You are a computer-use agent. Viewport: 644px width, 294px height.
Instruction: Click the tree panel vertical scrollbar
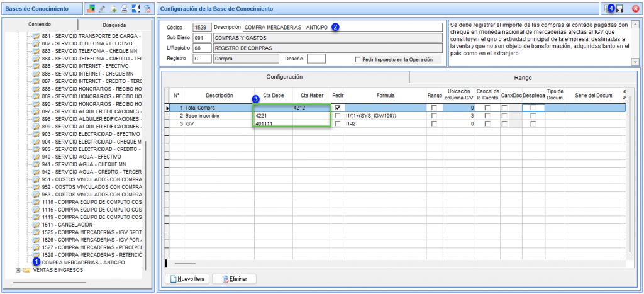145,206
